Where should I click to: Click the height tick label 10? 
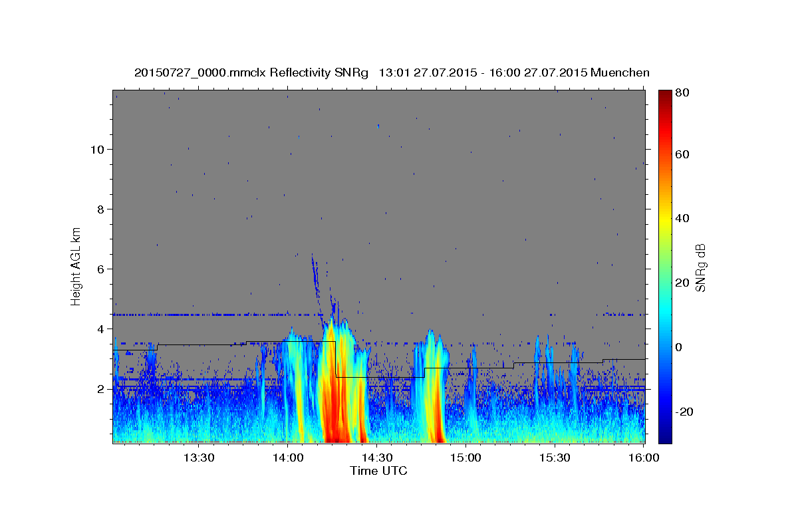pyautogui.click(x=97, y=149)
